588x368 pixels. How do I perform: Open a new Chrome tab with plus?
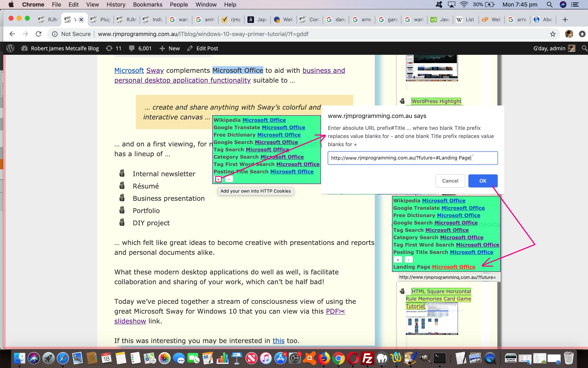pyautogui.click(x=565, y=19)
